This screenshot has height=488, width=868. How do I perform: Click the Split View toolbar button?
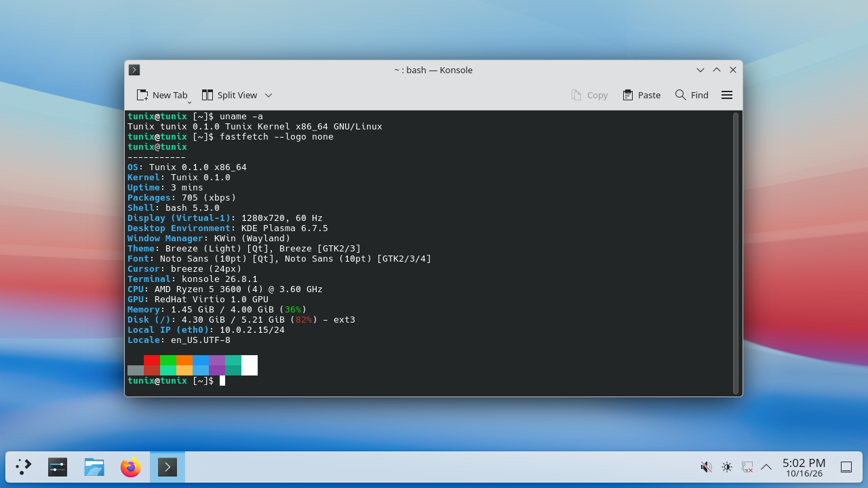(229, 95)
